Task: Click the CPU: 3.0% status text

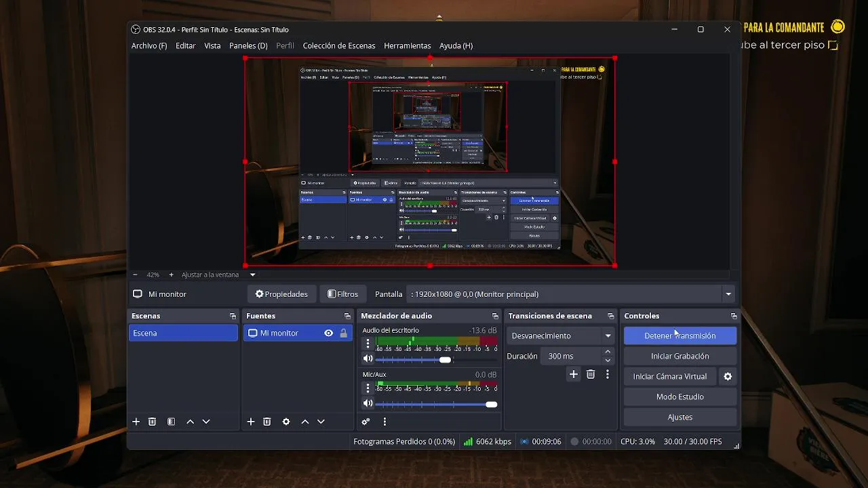Action: (637, 441)
